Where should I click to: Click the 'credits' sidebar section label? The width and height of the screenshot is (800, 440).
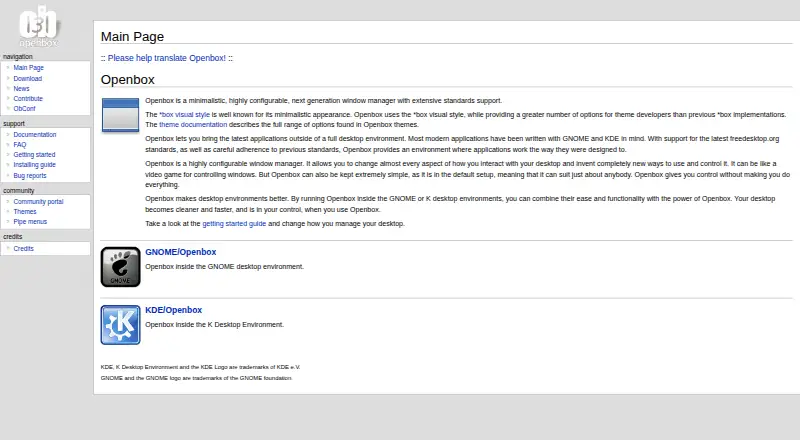pyautogui.click(x=13, y=236)
